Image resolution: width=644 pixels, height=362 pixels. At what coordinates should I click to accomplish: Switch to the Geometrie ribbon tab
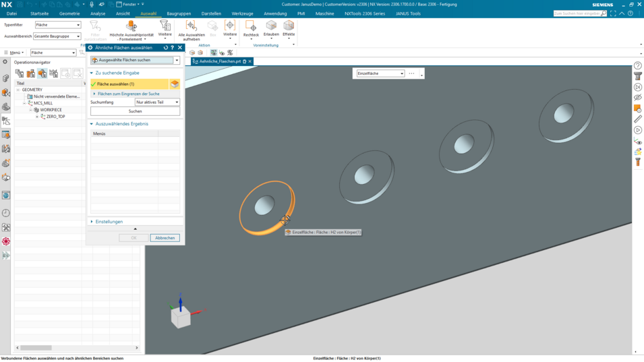69,13
